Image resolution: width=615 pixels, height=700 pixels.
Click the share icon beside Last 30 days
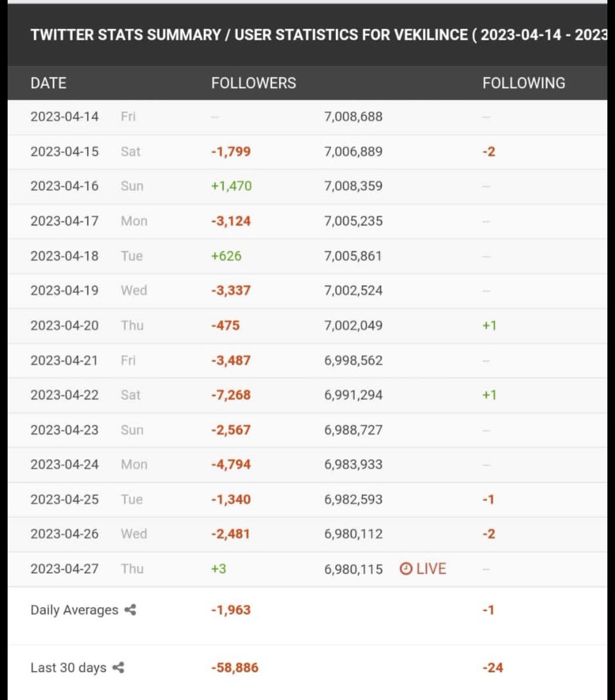pos(118,668)
